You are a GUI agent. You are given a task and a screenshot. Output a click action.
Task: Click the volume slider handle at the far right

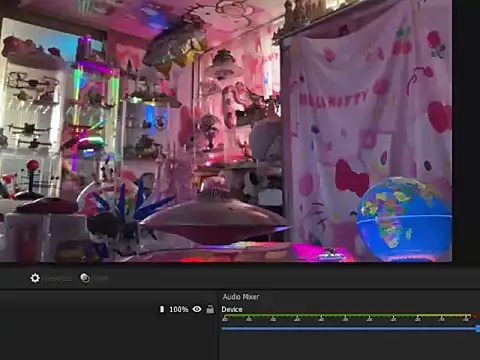(x=478, y=329)
